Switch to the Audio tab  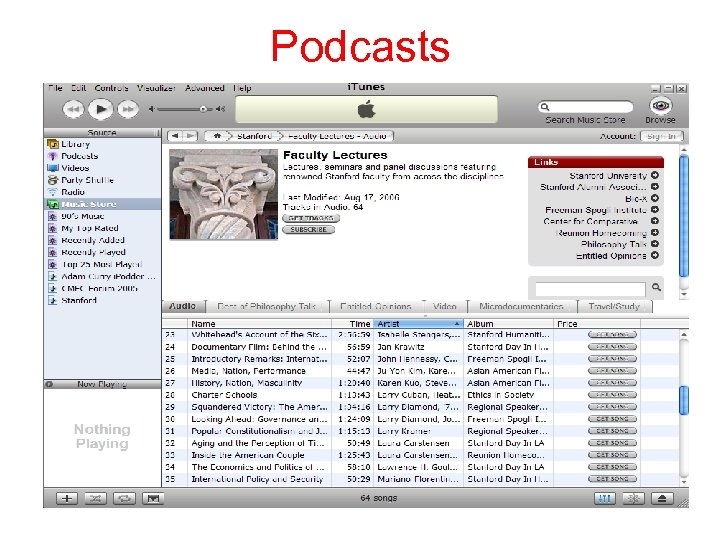pos(183,306)
